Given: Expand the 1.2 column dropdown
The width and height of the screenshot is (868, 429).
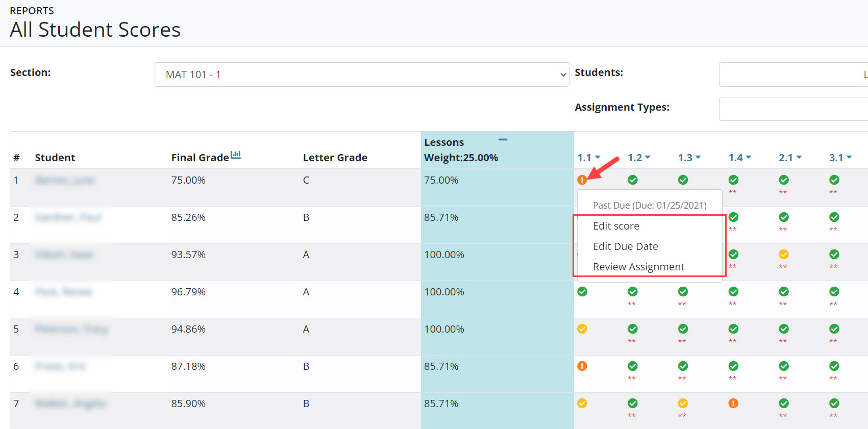Looking at the screenshot, I should (x=639, y=158).
